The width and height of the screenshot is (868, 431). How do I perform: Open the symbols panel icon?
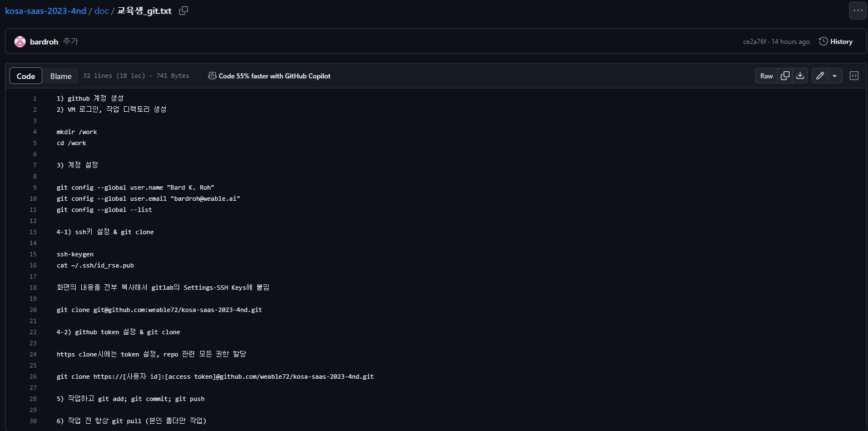pos(854,76)
